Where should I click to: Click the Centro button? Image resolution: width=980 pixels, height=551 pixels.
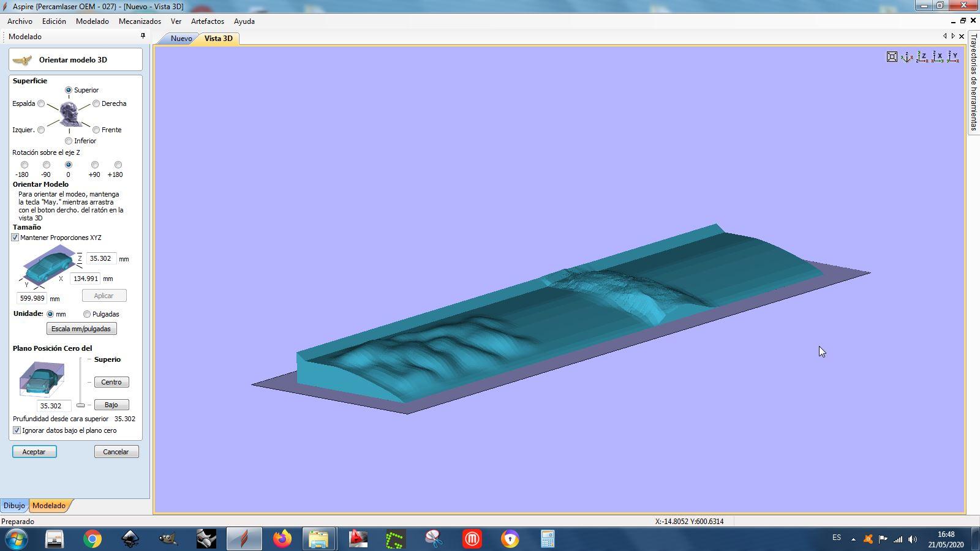(x=111, y=382)
